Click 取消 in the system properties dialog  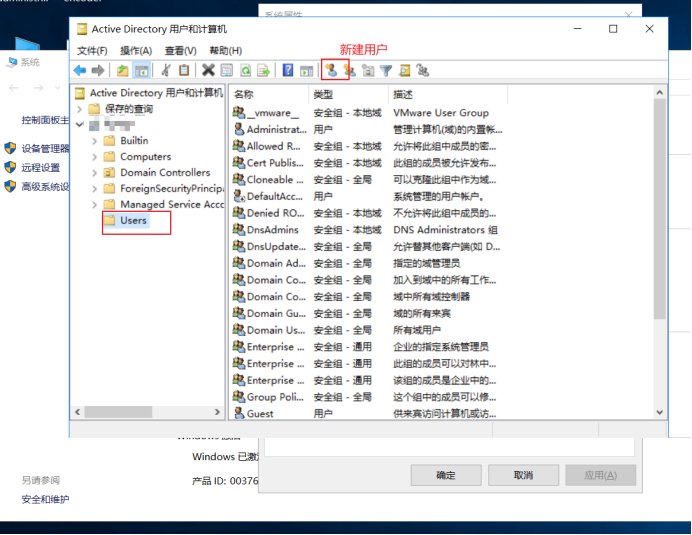523,475
